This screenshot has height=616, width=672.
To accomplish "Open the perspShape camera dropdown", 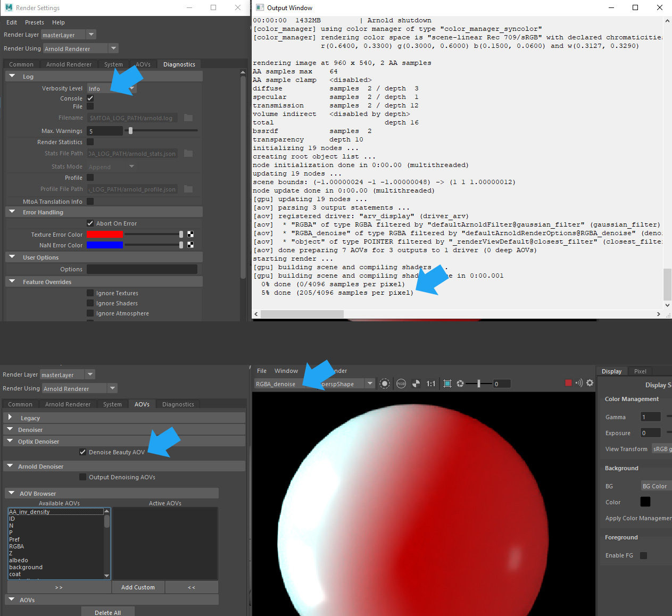I will [370, 384].
